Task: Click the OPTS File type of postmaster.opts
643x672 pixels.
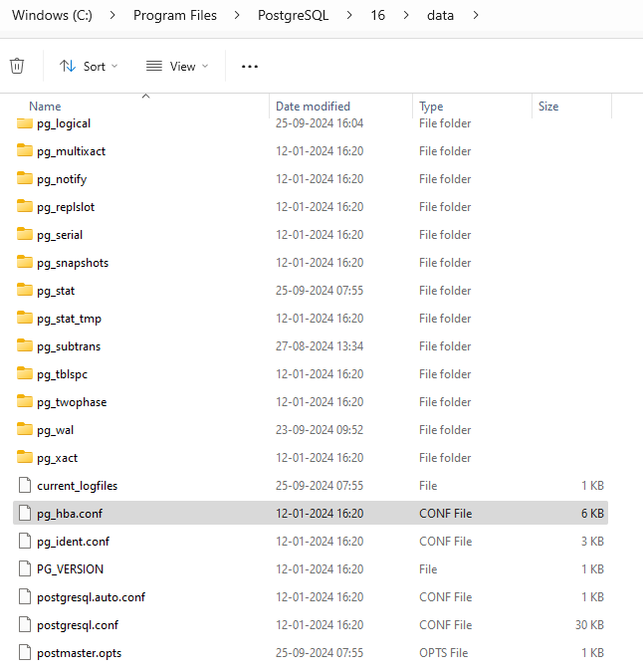Action: pyautogui.click(x=443, y=653)
